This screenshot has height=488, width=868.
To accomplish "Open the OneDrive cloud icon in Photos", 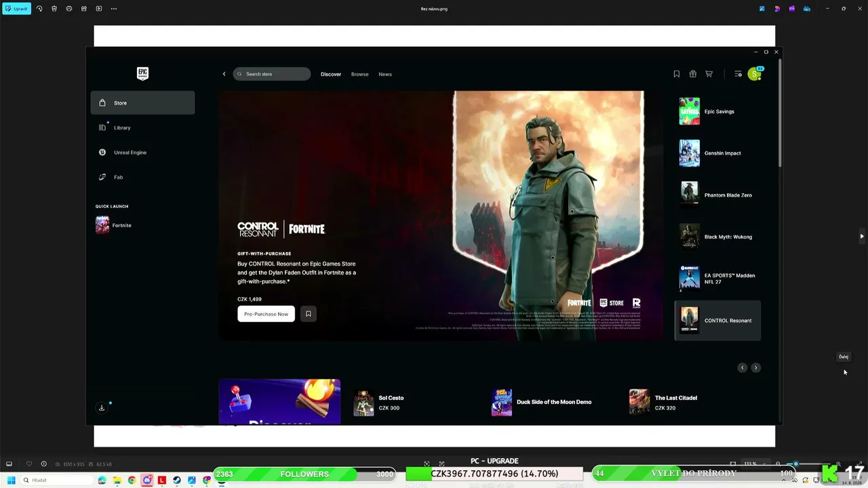I will point(807,9).
